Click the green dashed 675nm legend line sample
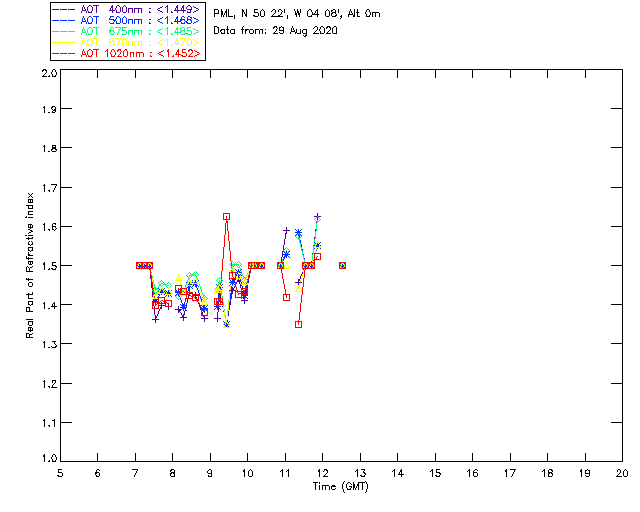This screenshot has height=512, width=640. point(64,31)
